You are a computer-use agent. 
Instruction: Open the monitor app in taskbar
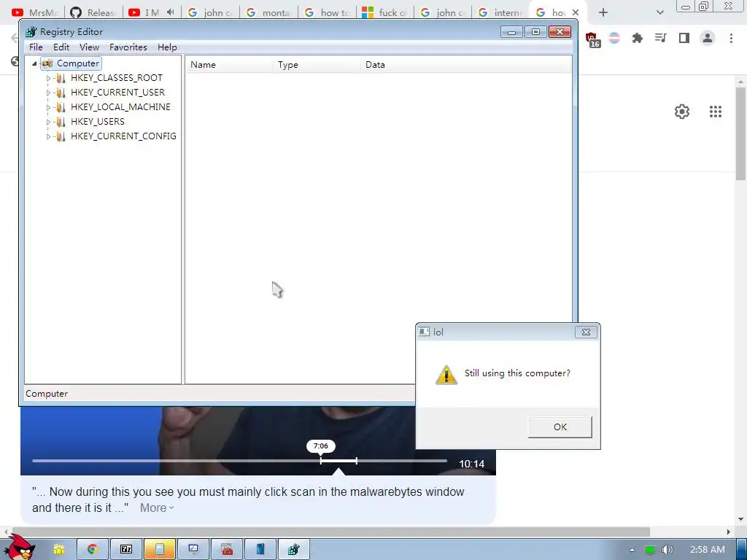click(193, 550)
